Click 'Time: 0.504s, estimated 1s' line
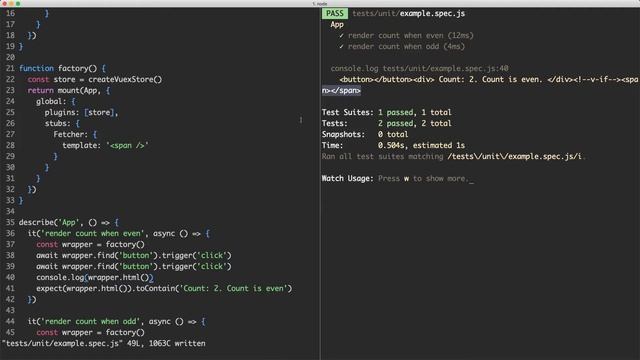 point(393,145)
